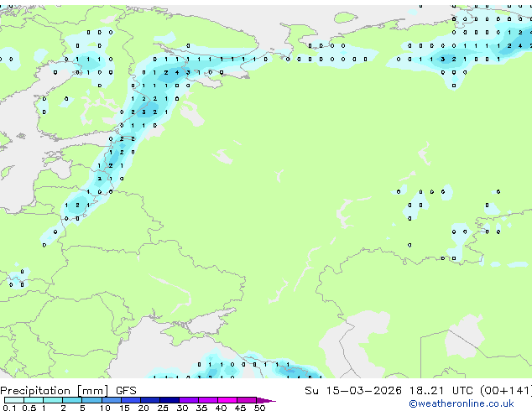Image resolution: width=532 pixels, height=411 pixels.
Task: Pick the magenta swatch between 40 and 45
Action: [227, 400]
